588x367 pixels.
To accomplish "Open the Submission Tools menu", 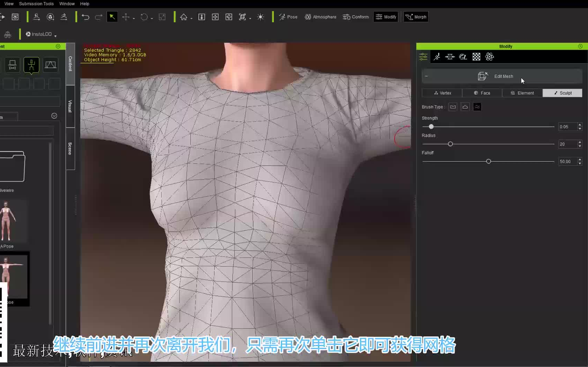I will pos(36,3).
